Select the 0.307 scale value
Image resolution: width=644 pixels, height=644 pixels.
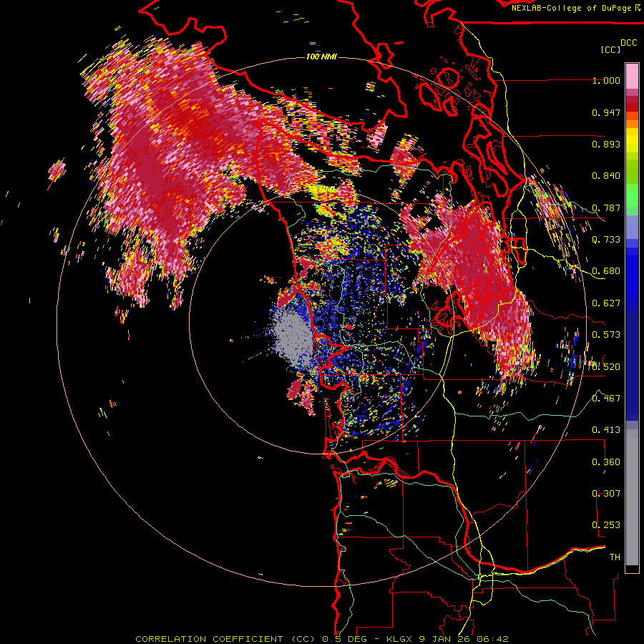click(606, 494)
